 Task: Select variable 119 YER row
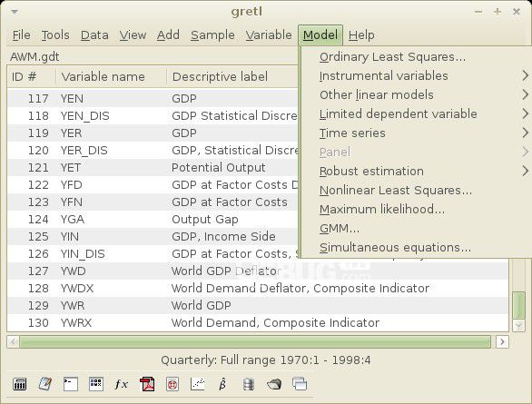153,133
